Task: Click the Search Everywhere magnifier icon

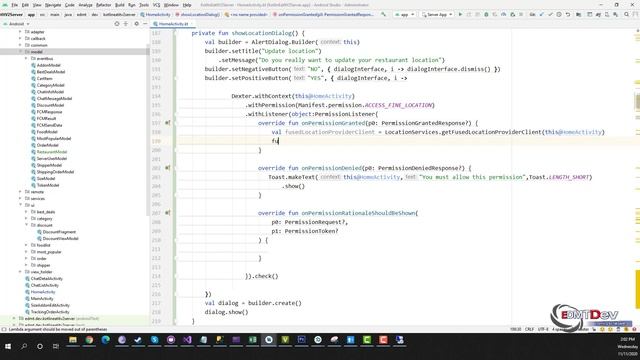Action: pyautogui.click(x=627, y=14)
